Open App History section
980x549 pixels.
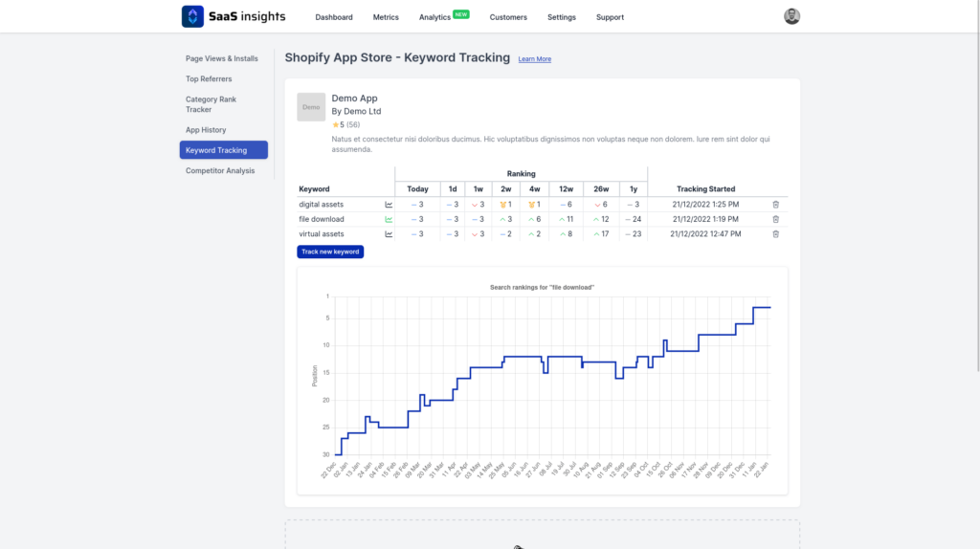point(206,130)
